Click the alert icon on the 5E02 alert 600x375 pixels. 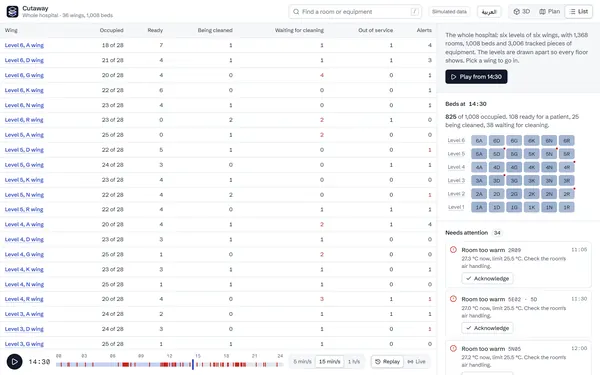coord(453,299)
